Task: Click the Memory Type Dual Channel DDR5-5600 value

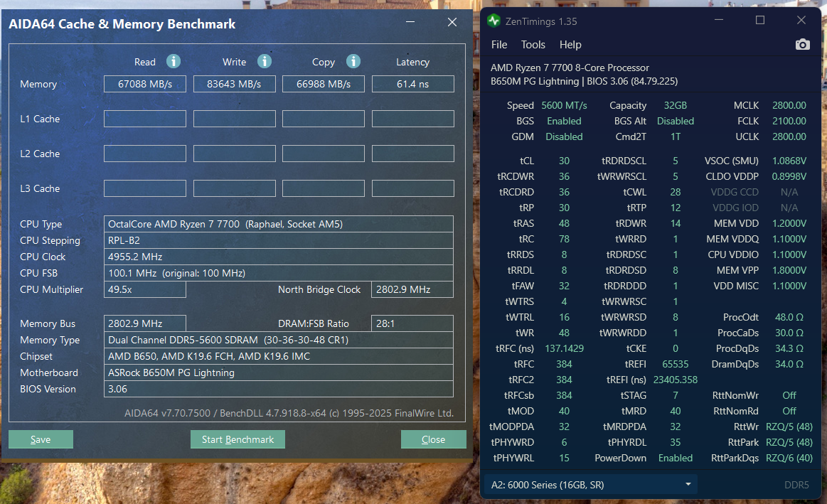Action: click(x=279, y=340)
